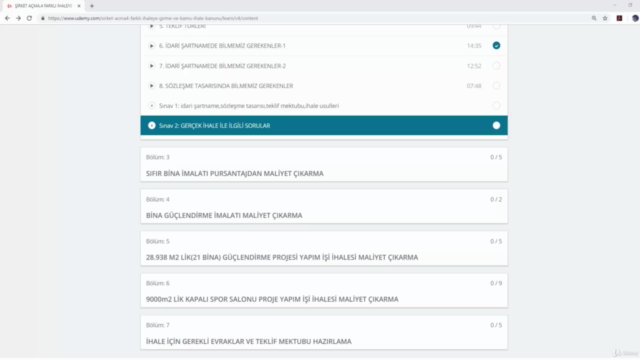Expand Bölüm 4 BİNA GÜÇLENDİRME section
Viewport: 640px width, 360px height.
[x=324, y=207]
